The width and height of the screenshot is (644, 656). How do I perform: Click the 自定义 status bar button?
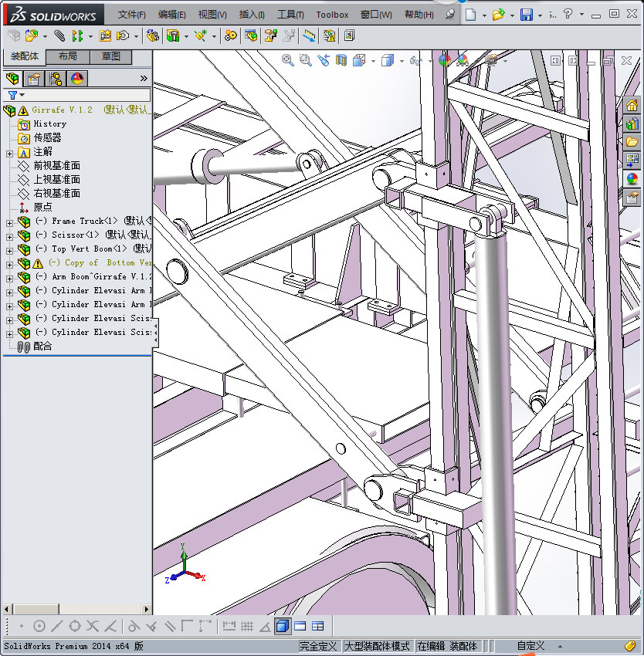click(530, 646)
